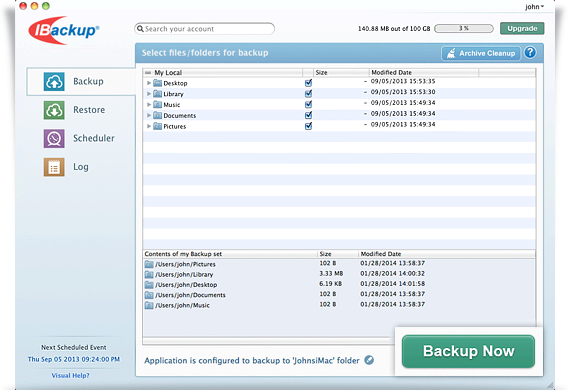Click the edit icon beside JohnsiMac folder message

tap(369, 360)
